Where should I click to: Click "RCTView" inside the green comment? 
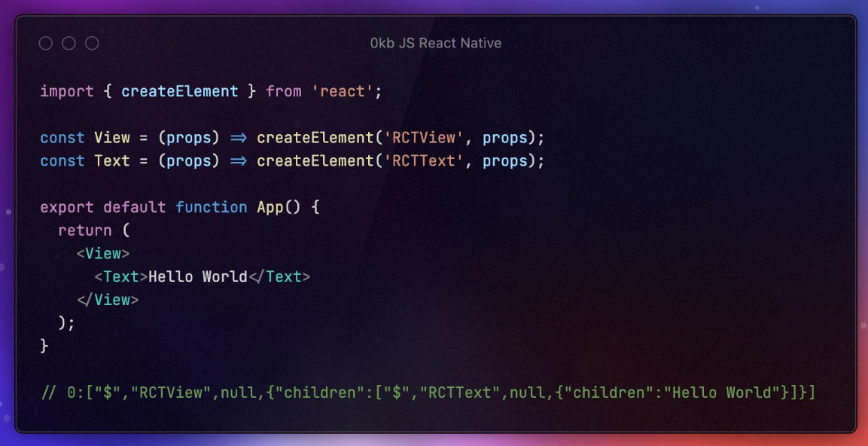click(x=175, y=393)
